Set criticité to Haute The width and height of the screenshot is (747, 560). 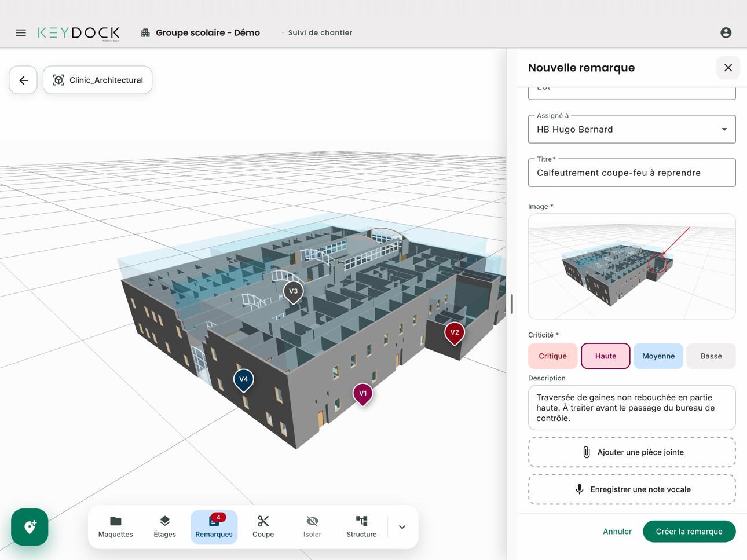(606, 356)
